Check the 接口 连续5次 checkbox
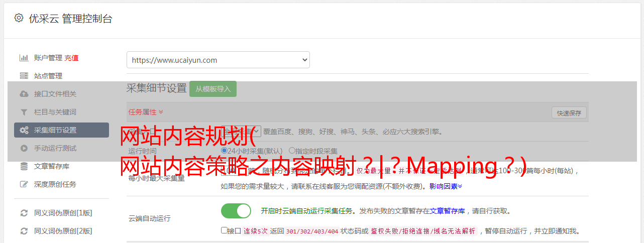Image resolution: width=644 pixels, height=243 pixels. pos(224,230)
